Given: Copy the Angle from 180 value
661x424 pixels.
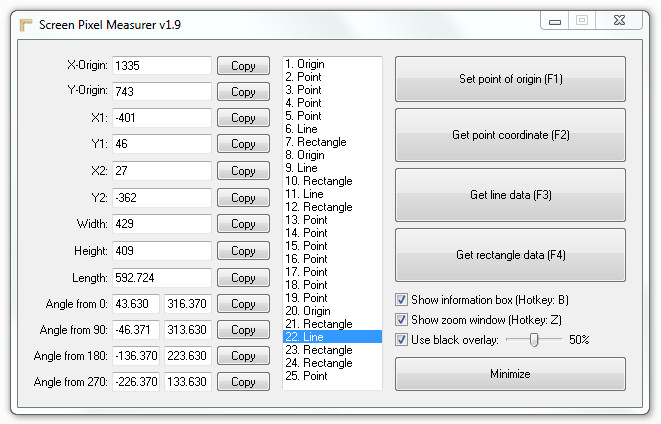Looking at the screenshot, I should [x=243, y=356].
